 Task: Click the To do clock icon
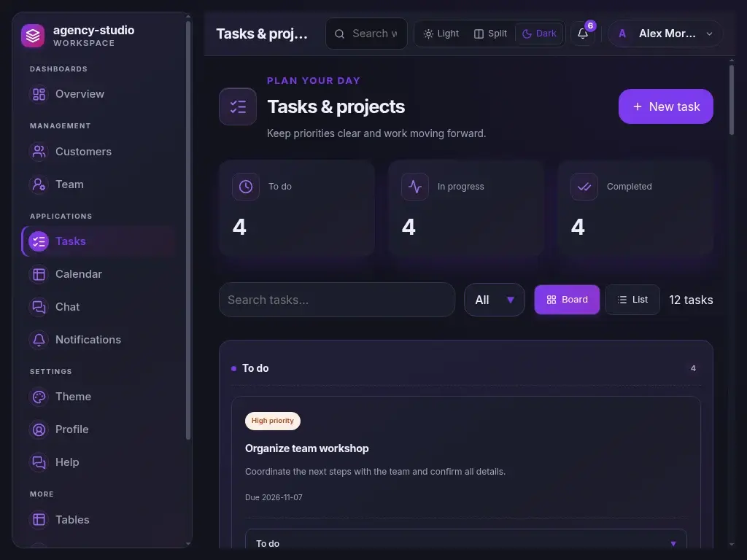pyautogui.click(x=246, y=187)
